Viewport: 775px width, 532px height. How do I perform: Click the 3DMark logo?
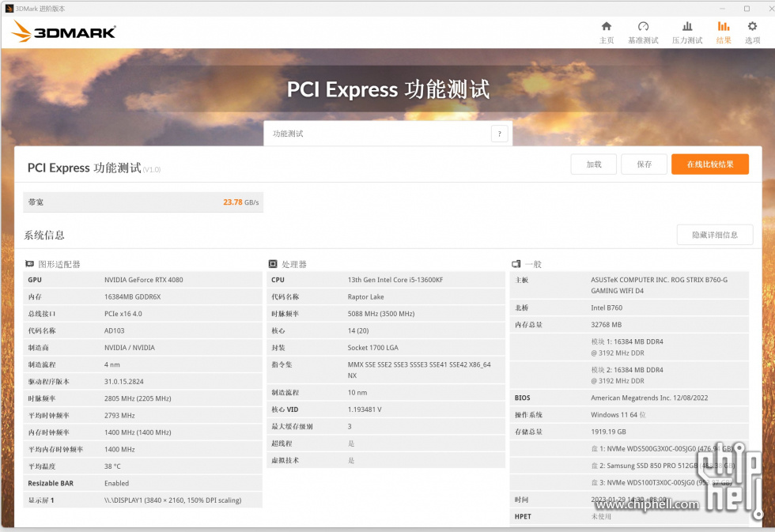pos(63,31)
